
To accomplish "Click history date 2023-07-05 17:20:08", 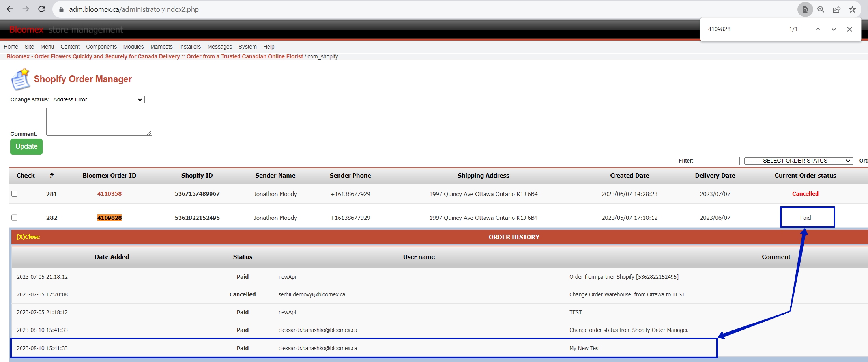I will (x=42, y=294).
